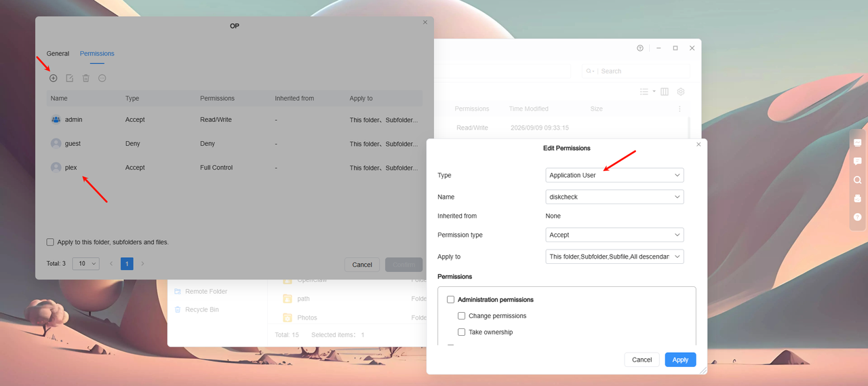Open search filter dropdown arrow beside magnifier

tap(595, 71)
